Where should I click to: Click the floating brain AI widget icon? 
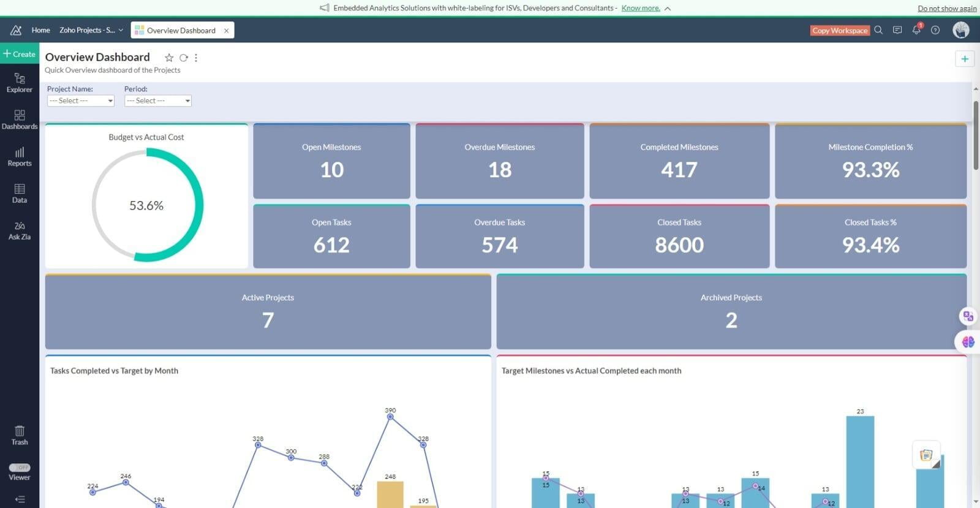[x=968, y=342]
